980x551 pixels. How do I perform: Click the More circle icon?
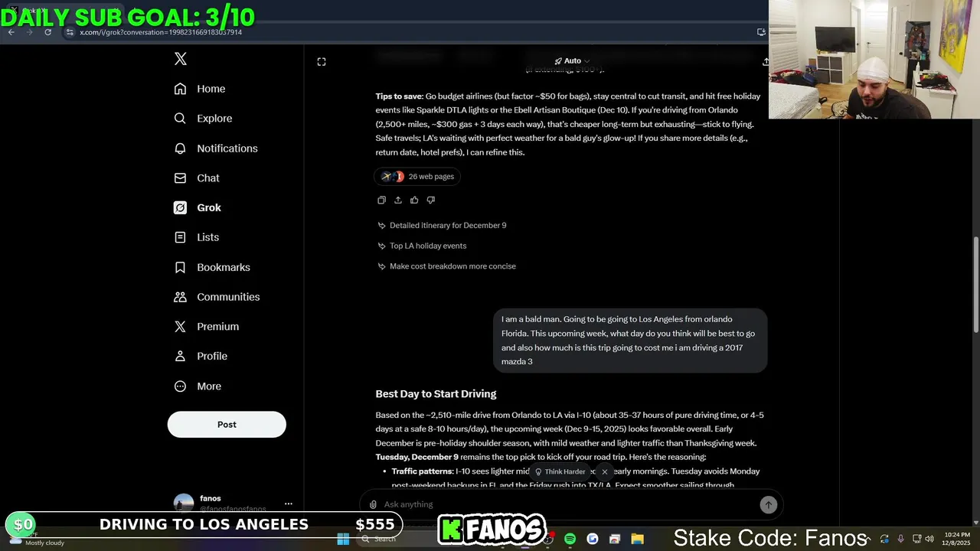click(180, 386)
